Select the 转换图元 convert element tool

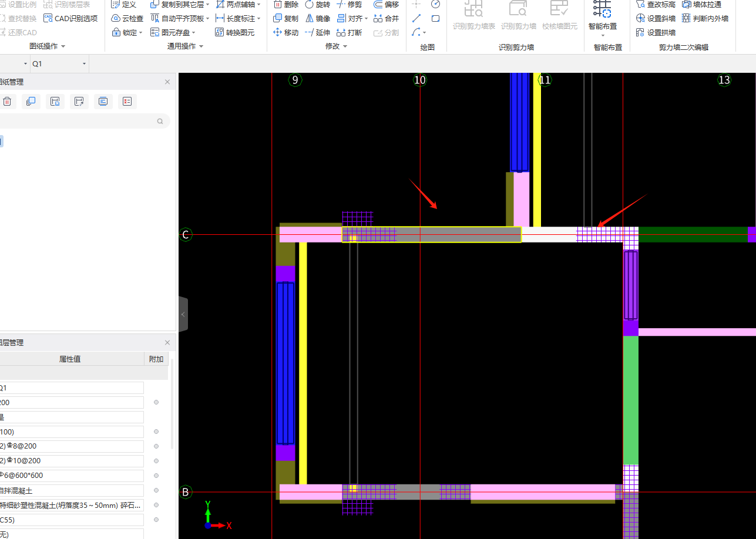[235, 32]
